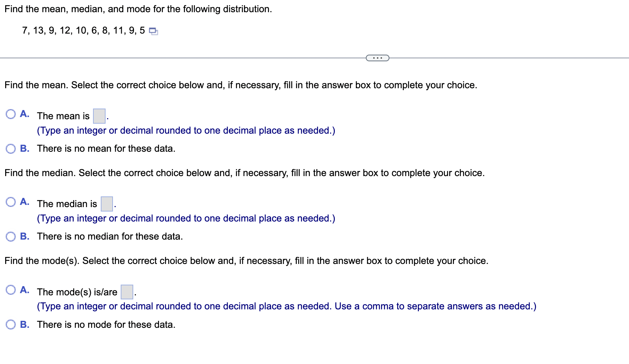Click the median answer box

(106, 203)
